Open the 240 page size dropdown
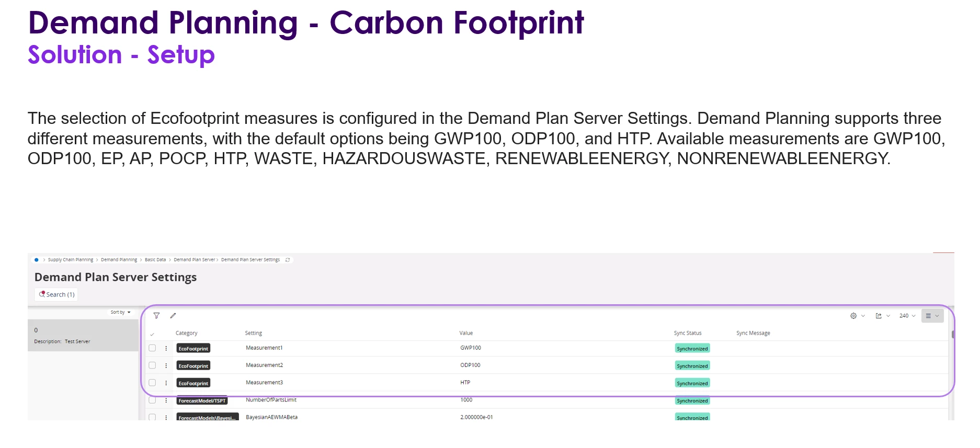Screen dimensions: 980x448 click(907, 316)
